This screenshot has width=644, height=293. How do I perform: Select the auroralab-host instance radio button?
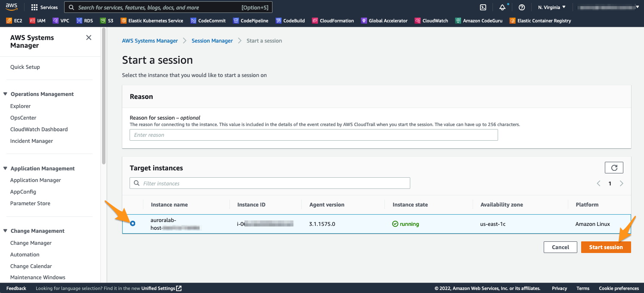(133, 223)
